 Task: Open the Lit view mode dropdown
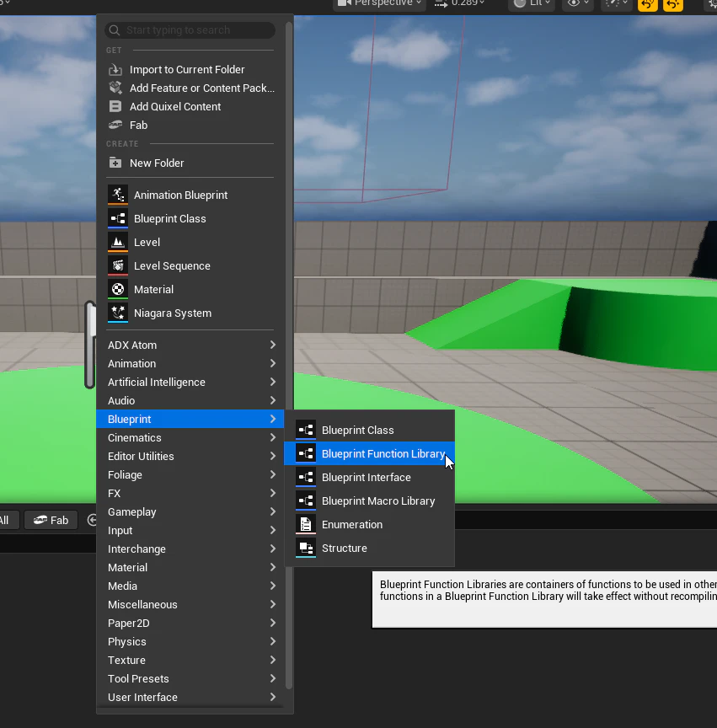tap(532, 3)
